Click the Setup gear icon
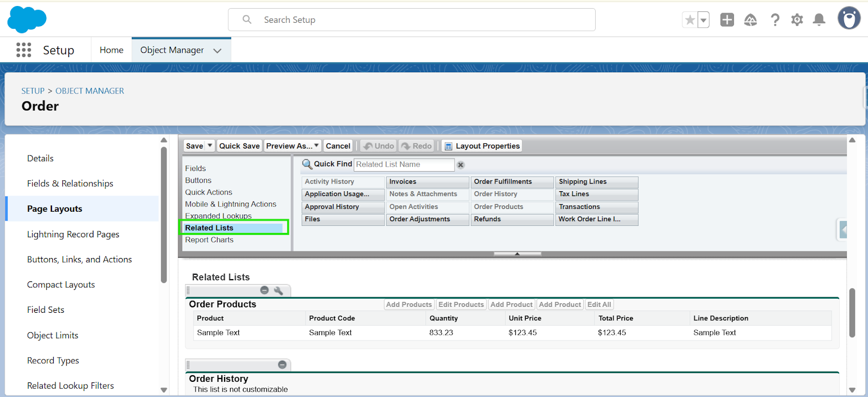868x397 pixels. coord(797,20)
